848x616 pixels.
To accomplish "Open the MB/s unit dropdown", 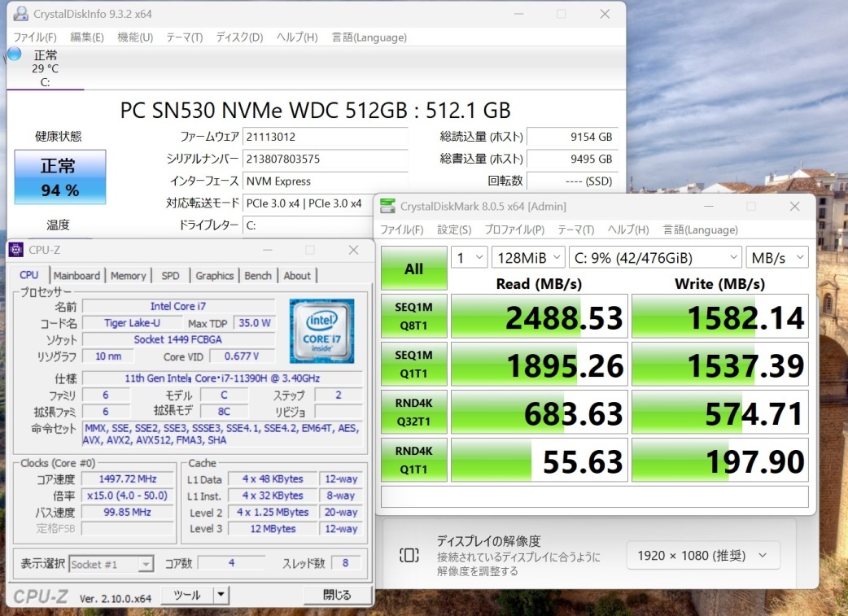I will (777, 257).
